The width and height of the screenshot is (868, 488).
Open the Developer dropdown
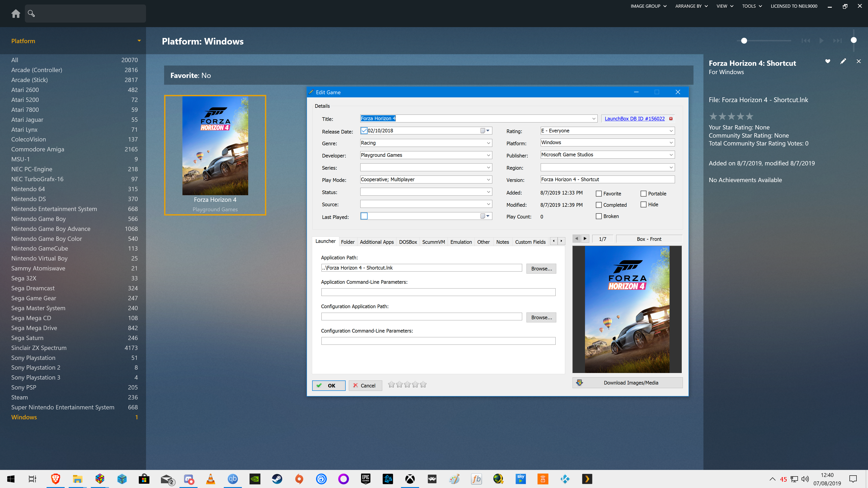click(x=488, y=155)
